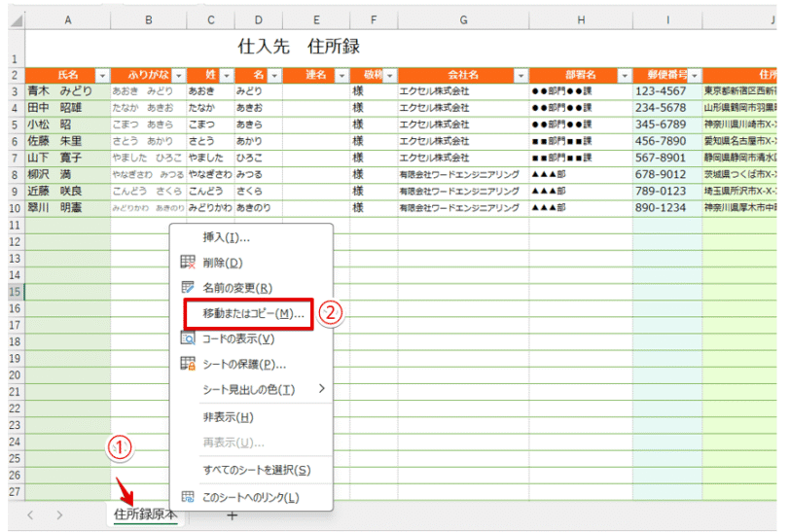Click cell あきのり in 名 column
790x532 pixels.
coord(259,207)
